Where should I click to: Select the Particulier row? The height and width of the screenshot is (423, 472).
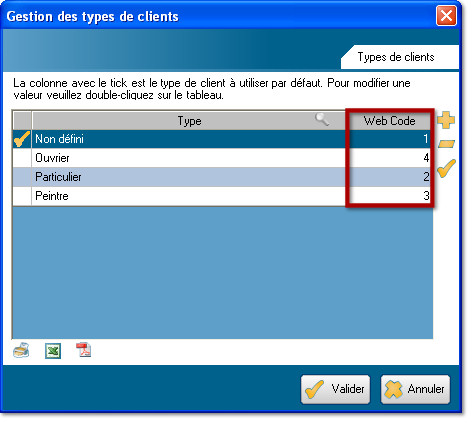click(x=222, y=177)
